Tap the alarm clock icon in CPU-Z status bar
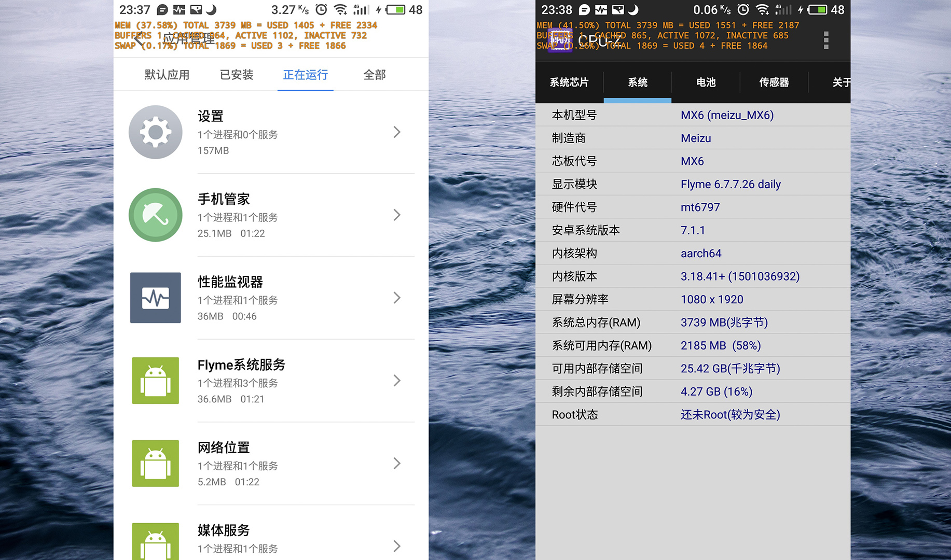The height and width of the screenshot is (560, 951). coord(743,10)
